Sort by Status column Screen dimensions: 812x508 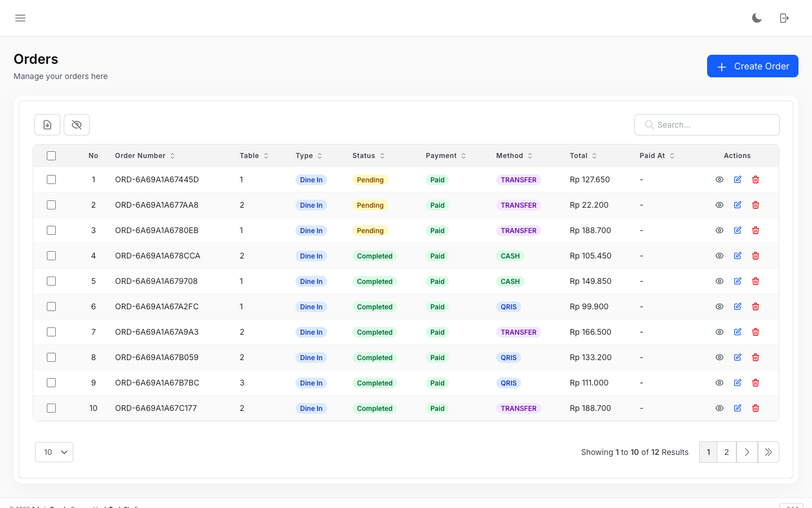(369, 156)
